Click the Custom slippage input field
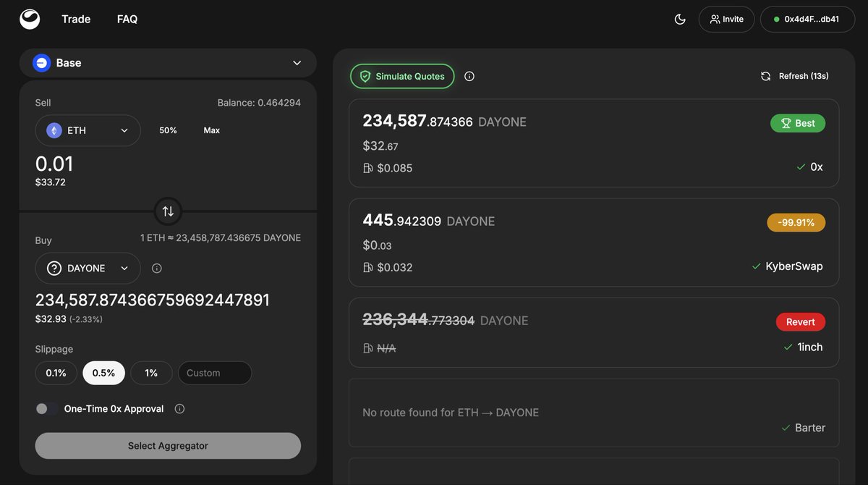Viewport: 868px width, 485px height. 215,373
